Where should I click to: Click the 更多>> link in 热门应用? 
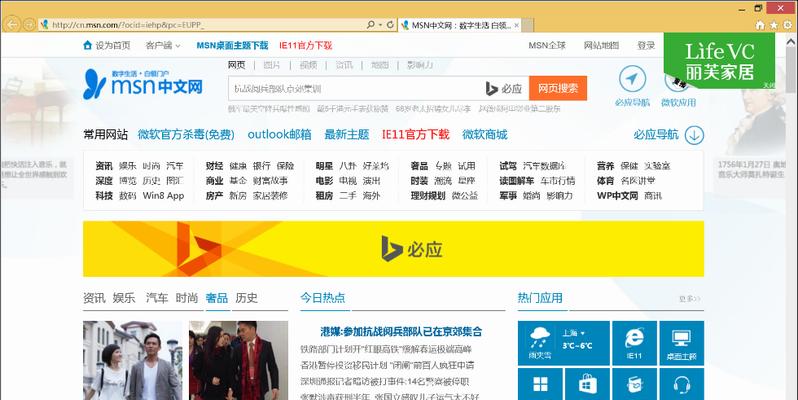tap(690, 299)
